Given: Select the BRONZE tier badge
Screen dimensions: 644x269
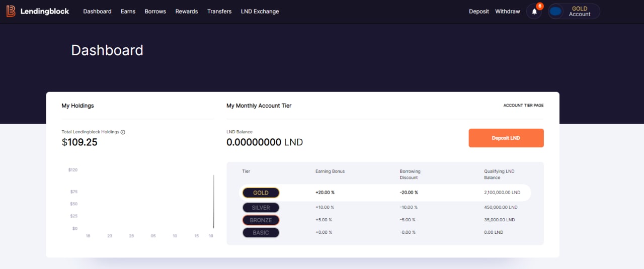Looking at the screenshot, I should pos(261,220).
